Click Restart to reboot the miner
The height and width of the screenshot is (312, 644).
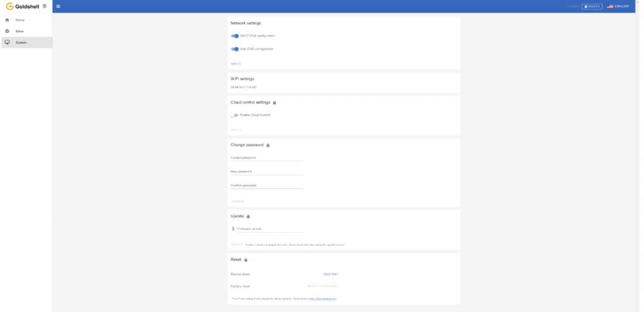point(331,274)
